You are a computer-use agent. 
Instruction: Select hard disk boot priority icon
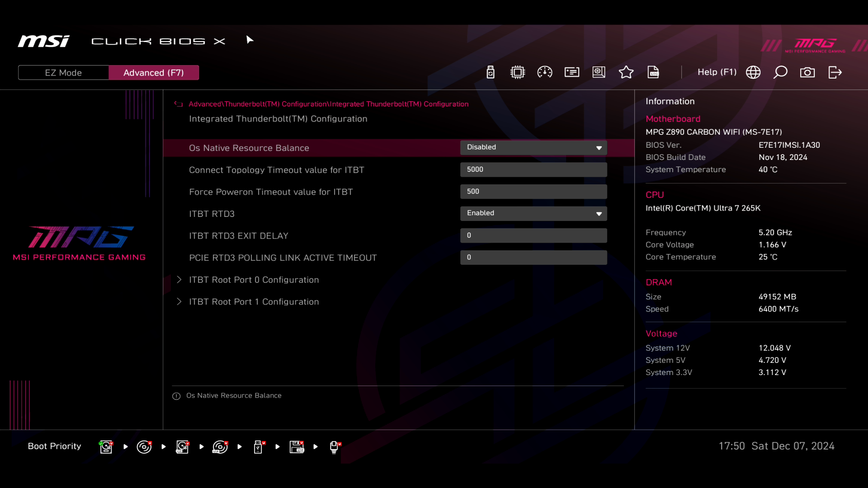click(106, 447)
